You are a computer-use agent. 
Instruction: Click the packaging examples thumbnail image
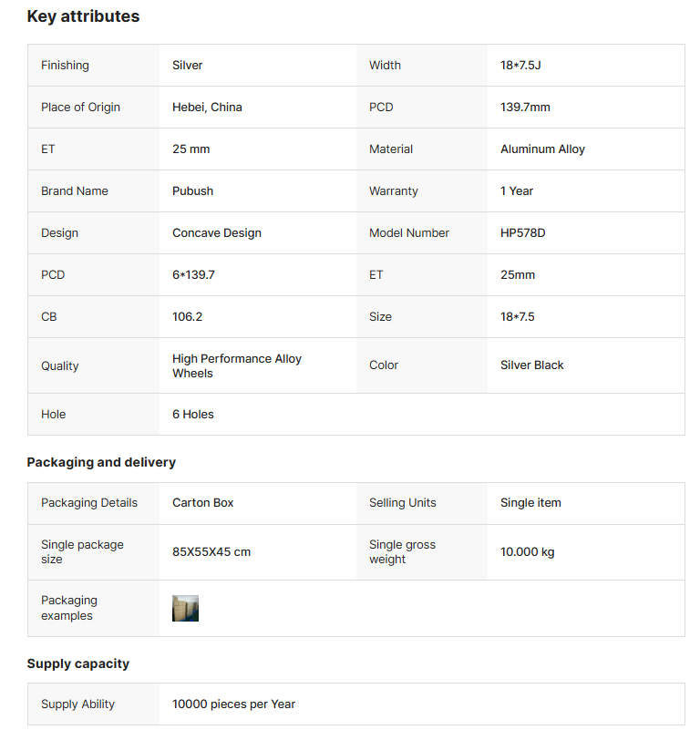[x=185, y=608]
